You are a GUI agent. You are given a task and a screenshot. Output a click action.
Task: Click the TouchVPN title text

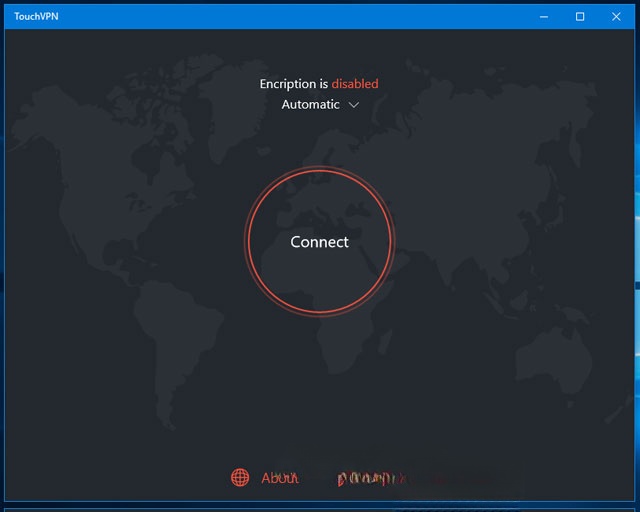pos(36,16)
